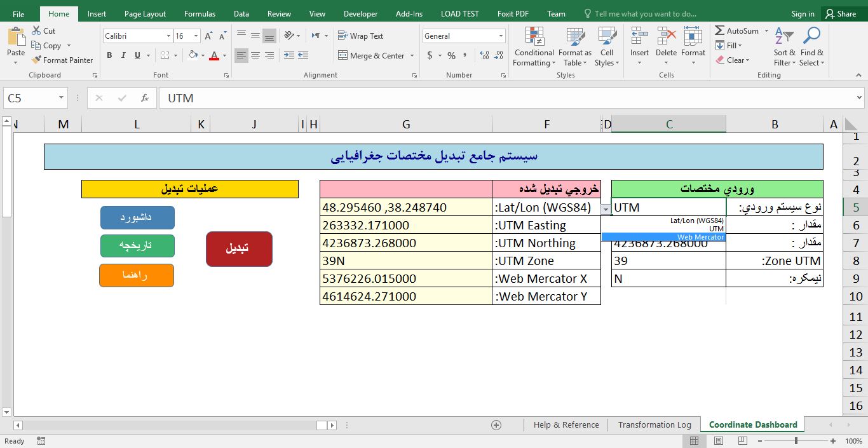868x448 pixels.
Task: Select the Format Painter tool
Action: [62, 60]
